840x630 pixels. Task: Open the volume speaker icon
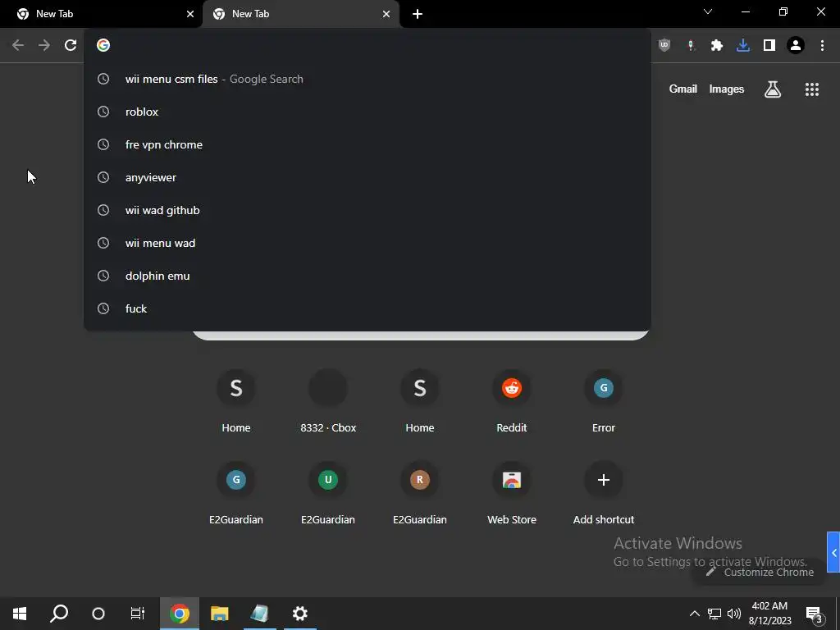[734, 614]
